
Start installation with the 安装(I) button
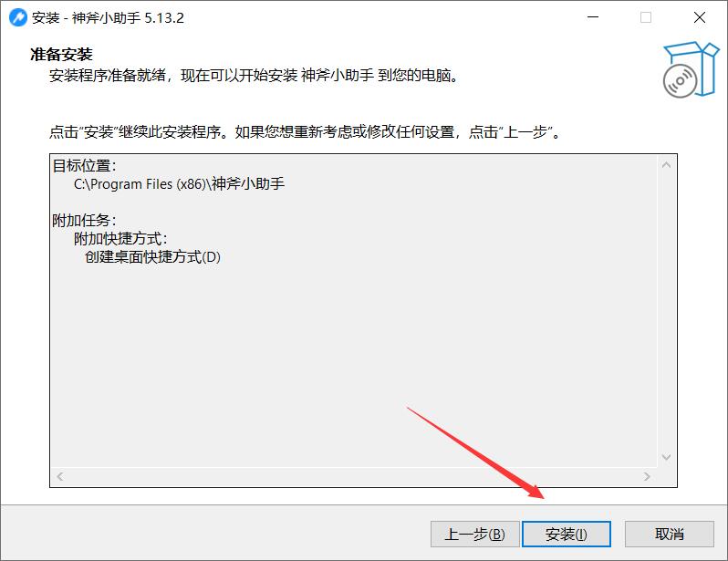pyautogui.click(x=566, y=534)
